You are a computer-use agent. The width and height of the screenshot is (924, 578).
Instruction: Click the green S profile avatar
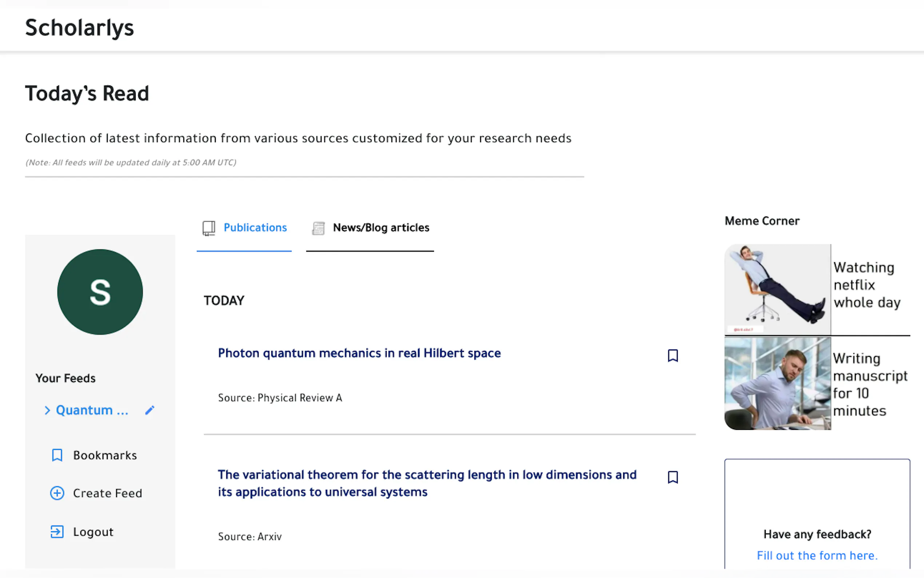pyautogui.click(x=100, y=292)
